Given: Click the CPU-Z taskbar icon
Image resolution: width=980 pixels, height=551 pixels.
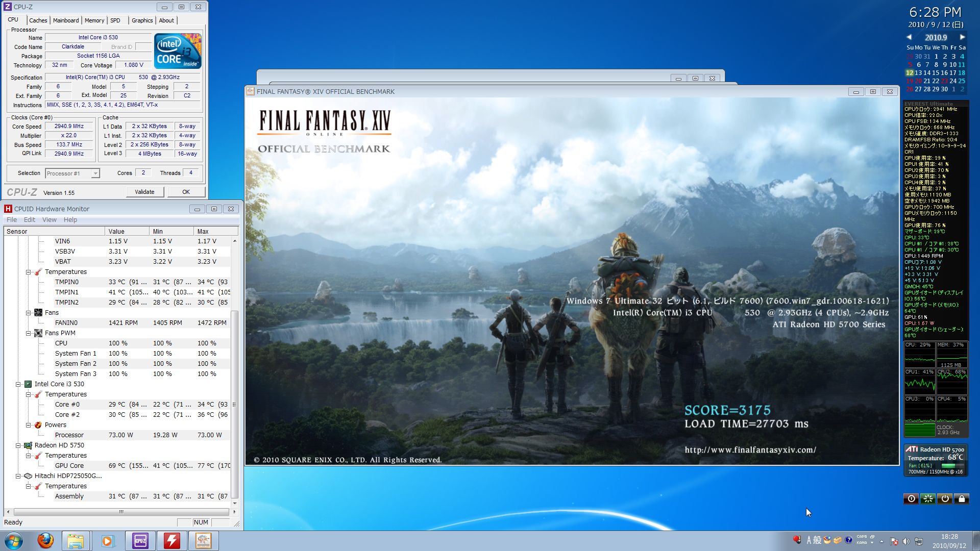Looking at the screenshot, I should coord(140,541).
